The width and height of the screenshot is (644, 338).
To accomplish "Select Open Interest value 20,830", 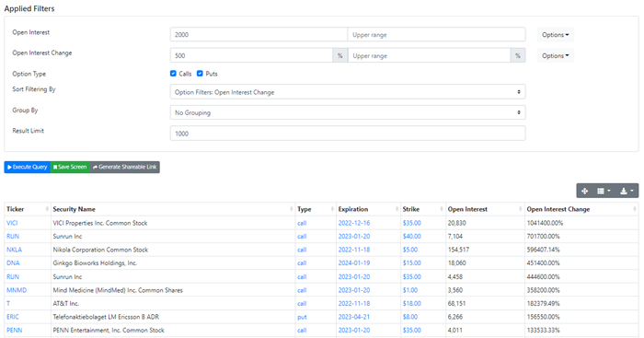I will pyautogui.click(x=456, y=223).
